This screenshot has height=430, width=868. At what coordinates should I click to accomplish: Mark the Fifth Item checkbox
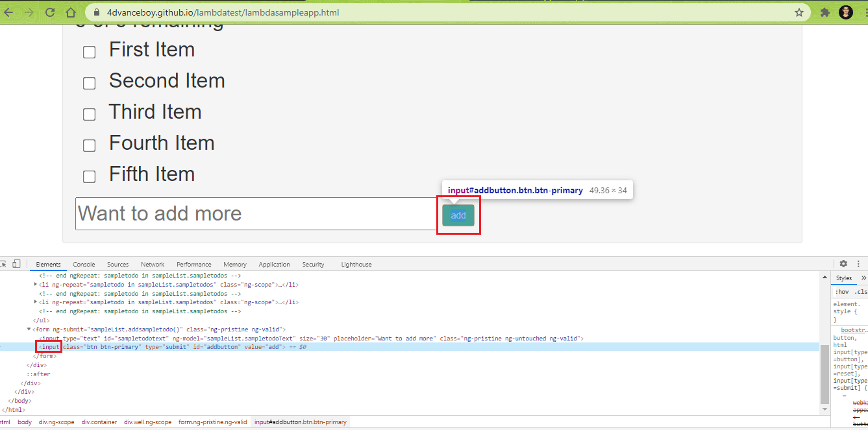tap(90, 176)
